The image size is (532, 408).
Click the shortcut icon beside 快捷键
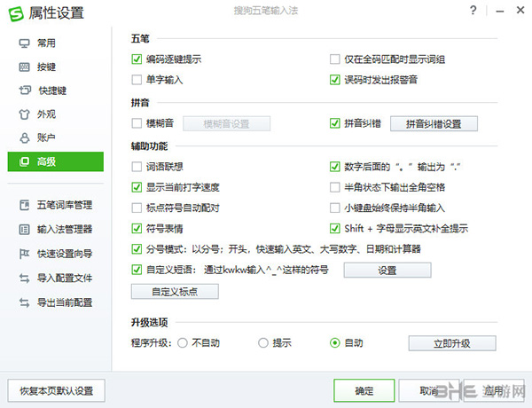(x=25, y=90)
